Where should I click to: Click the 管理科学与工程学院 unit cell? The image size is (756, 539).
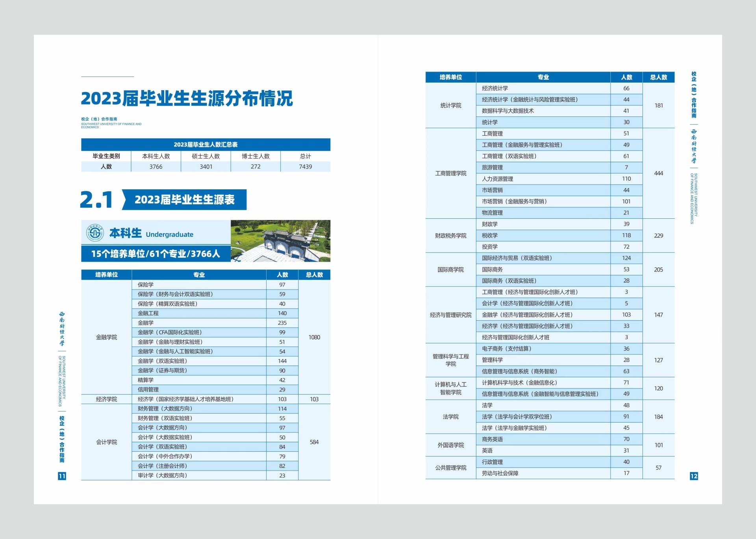(x=451, y=360)
